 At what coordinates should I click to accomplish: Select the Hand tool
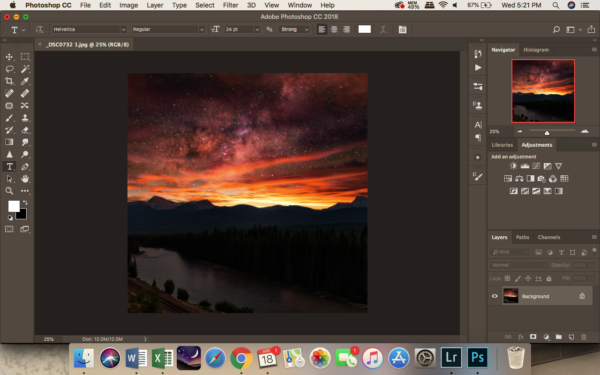pos(25,179)
